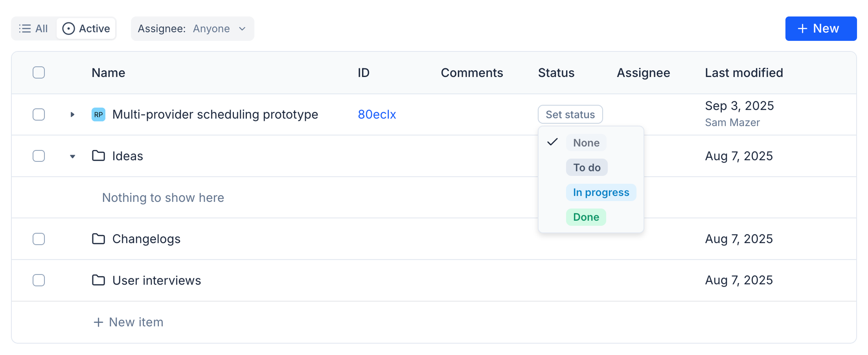
Task: Expand the Multi-provider scheduling prototype row
Action: [72, 115]
